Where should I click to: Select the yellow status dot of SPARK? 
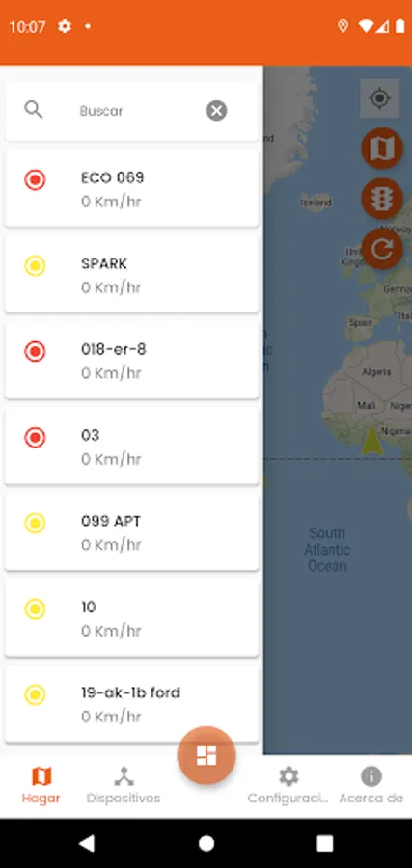pyautogui.click(x=35, y=266)
